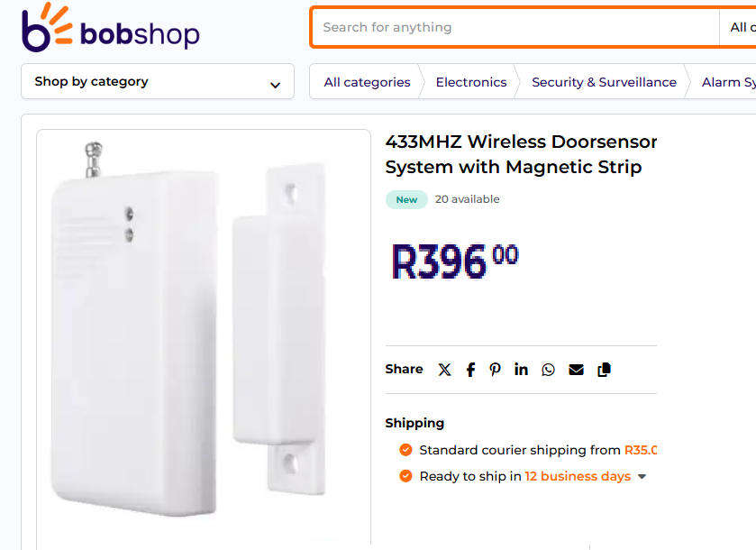Go to Security & Surveillance category
Viewport: 756px width, 550px height.
(x=604, y=81)
